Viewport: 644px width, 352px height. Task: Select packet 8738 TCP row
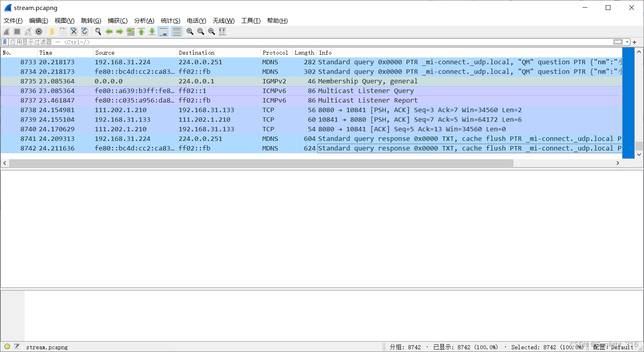click(311, 110)
